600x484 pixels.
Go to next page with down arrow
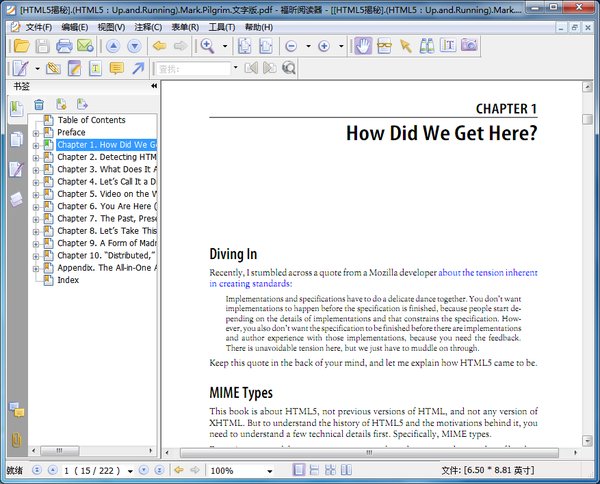pos(134,46)
